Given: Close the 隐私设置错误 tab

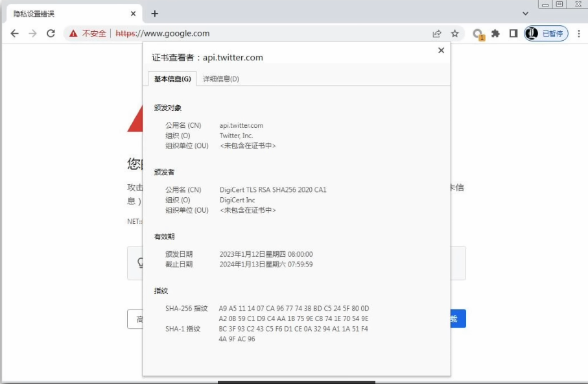Looking at the screenshot, I should 133,14.
